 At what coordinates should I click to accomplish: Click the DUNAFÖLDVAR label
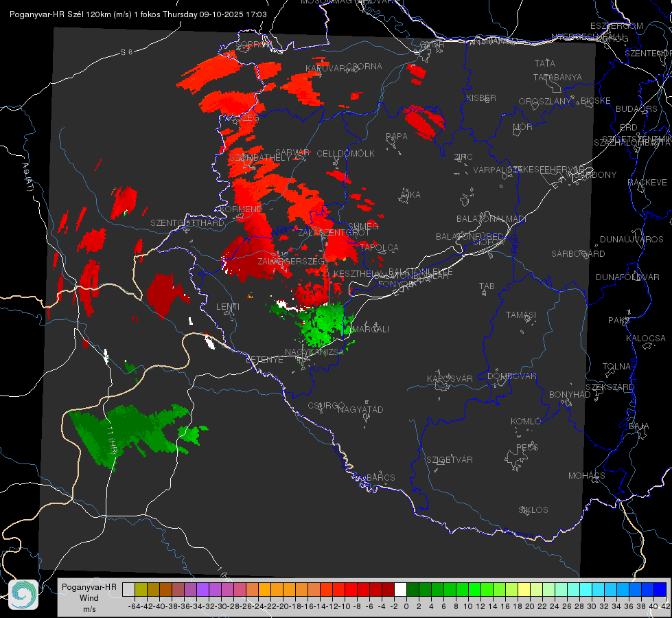point(627,277)
